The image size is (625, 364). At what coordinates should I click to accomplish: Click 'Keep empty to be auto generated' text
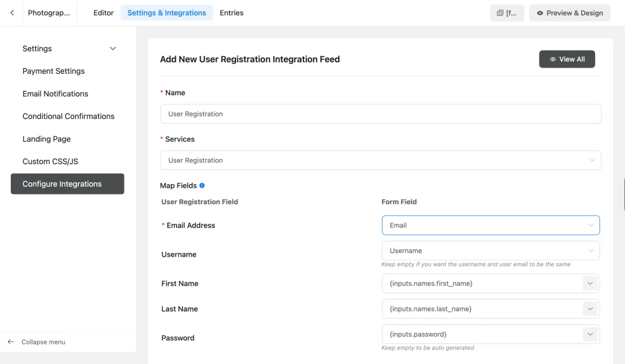click(428, 348)
